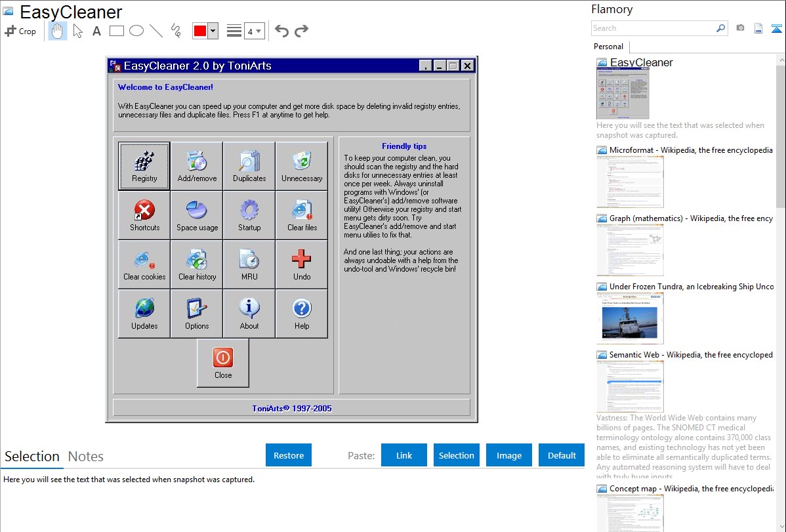Click the magnifying glass search icon
Image resolution: width=786 pixels, height=532 pixels.
721,28
